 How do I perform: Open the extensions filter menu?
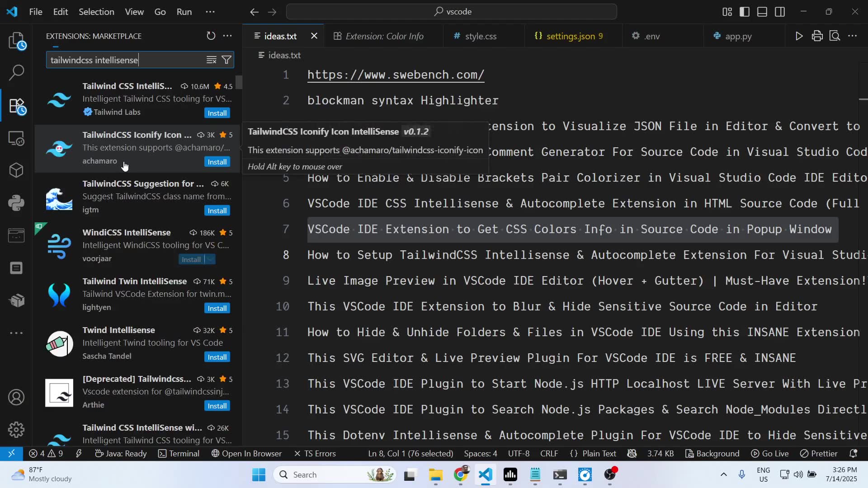coord(226,60)
